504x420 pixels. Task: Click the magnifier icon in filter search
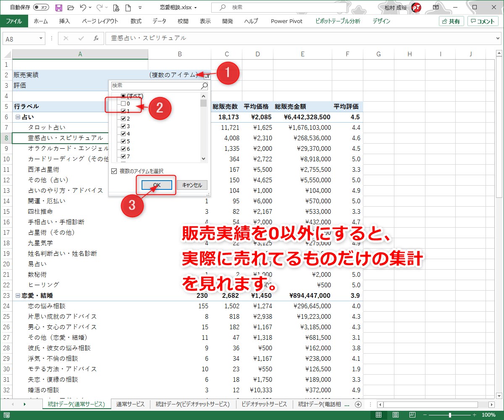(204, 86)
